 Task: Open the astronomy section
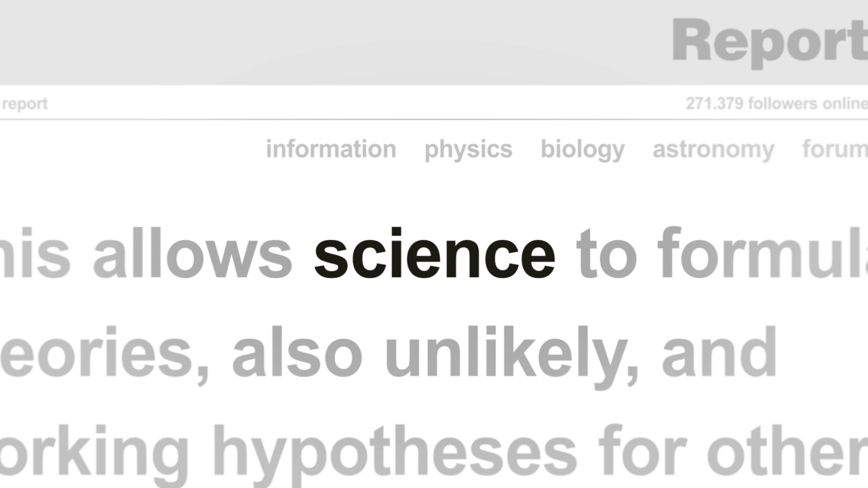713,150
